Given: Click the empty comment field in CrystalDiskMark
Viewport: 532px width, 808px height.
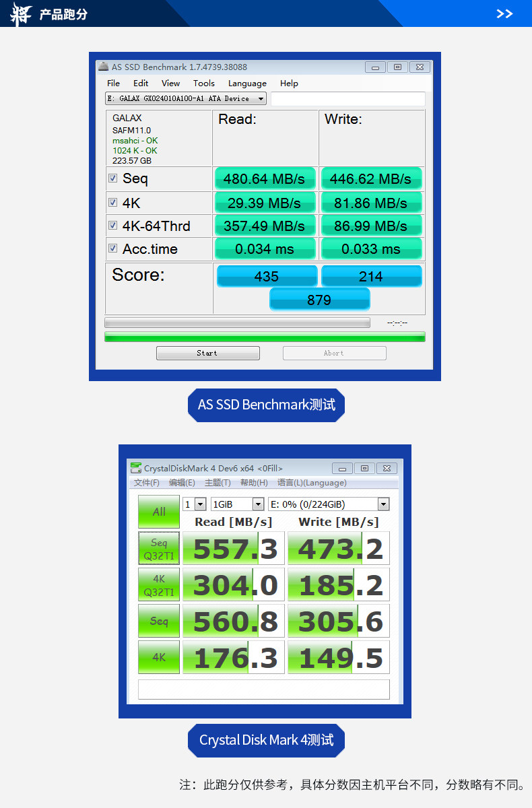Looking at the screenshot, I should pos(264,689).
